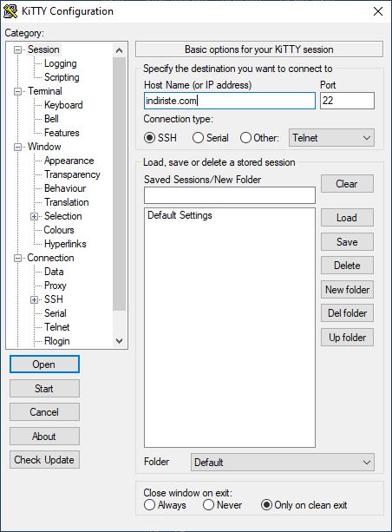Select the Terminal category

click(45, 91)
